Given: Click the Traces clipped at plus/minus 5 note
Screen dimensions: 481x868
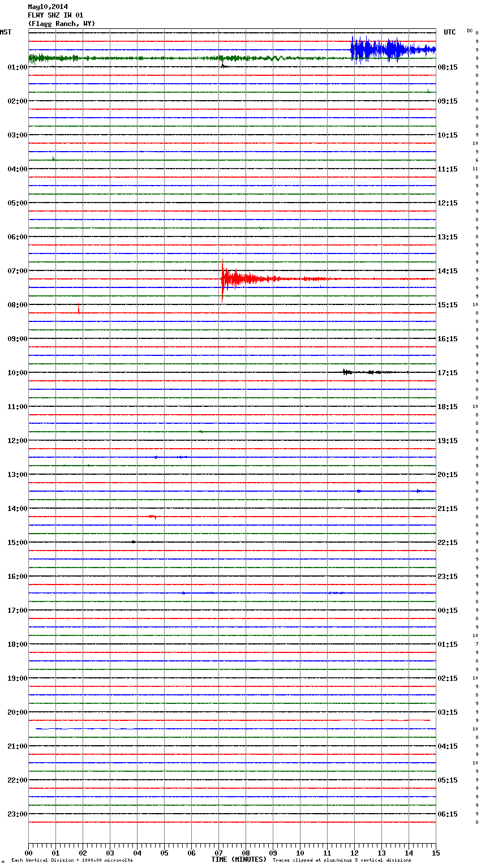Looking at the screenshot, I should (x=342, y=860).
